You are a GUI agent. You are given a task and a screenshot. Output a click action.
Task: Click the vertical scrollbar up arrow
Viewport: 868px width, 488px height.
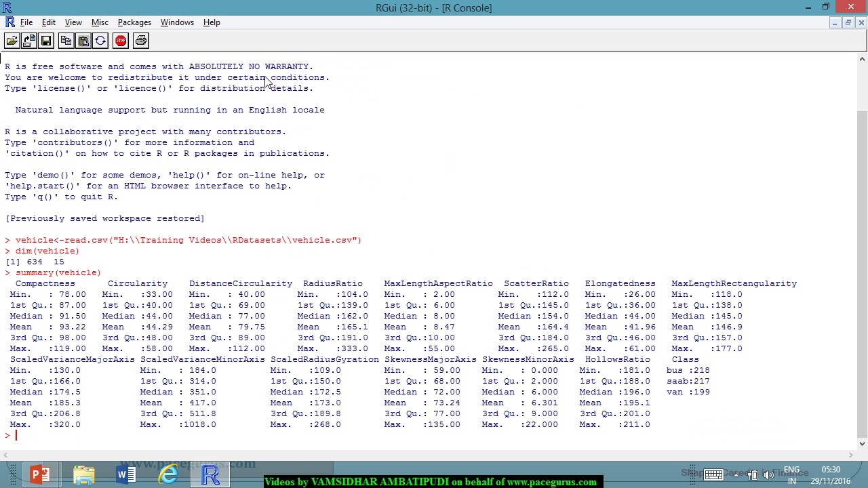click(862, 60)
